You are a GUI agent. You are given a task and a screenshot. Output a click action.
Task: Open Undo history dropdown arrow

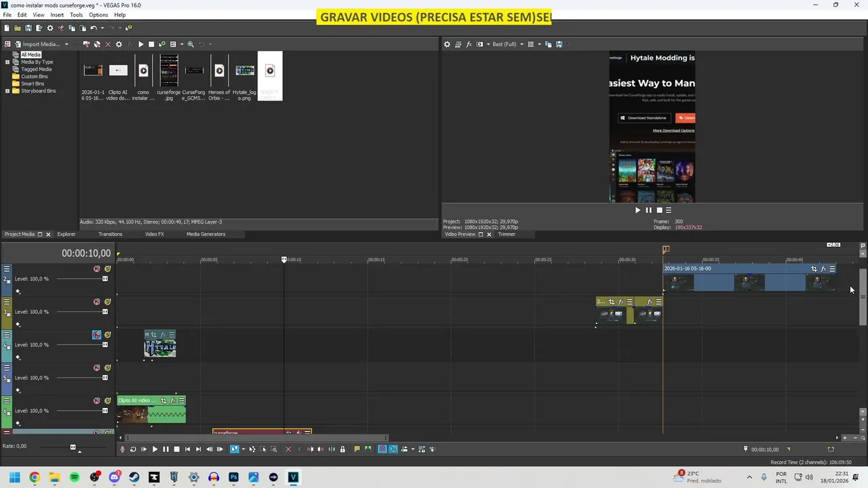(102, 28)
